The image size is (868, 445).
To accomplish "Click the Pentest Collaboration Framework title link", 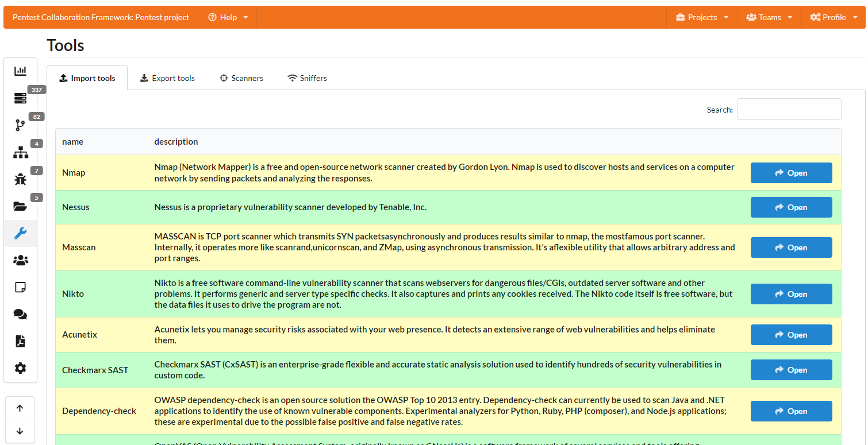I will 101,17.
